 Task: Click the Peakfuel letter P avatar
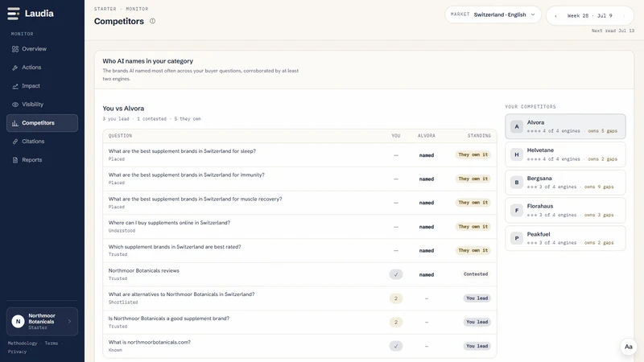point(517,238)
